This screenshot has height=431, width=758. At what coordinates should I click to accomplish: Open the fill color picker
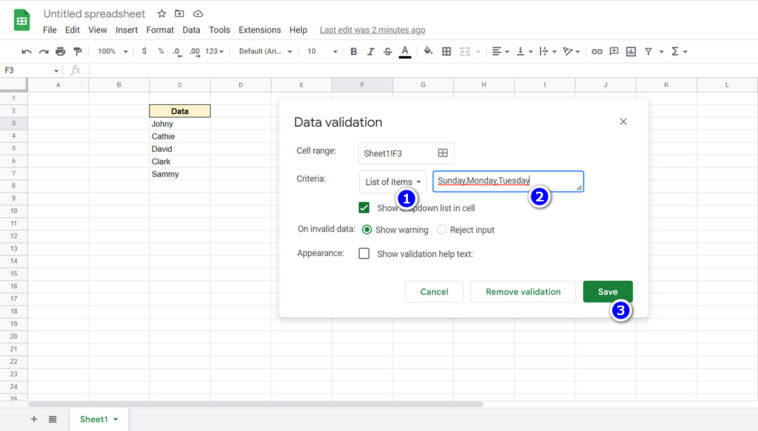(428, 51)
